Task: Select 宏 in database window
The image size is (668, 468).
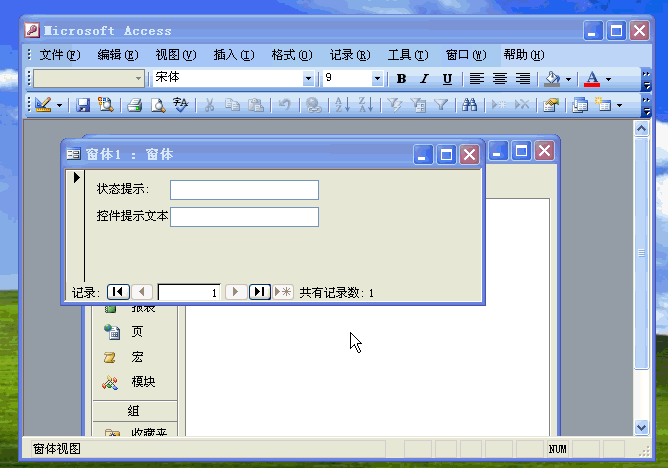Action: pos(135,357)
